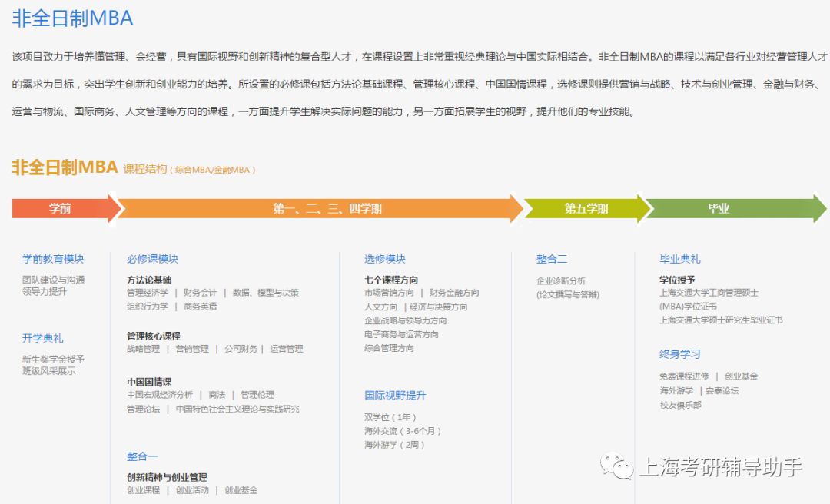830x504 pixels.
Task: Click the 战略管理 course item
Action: (146, 348)
